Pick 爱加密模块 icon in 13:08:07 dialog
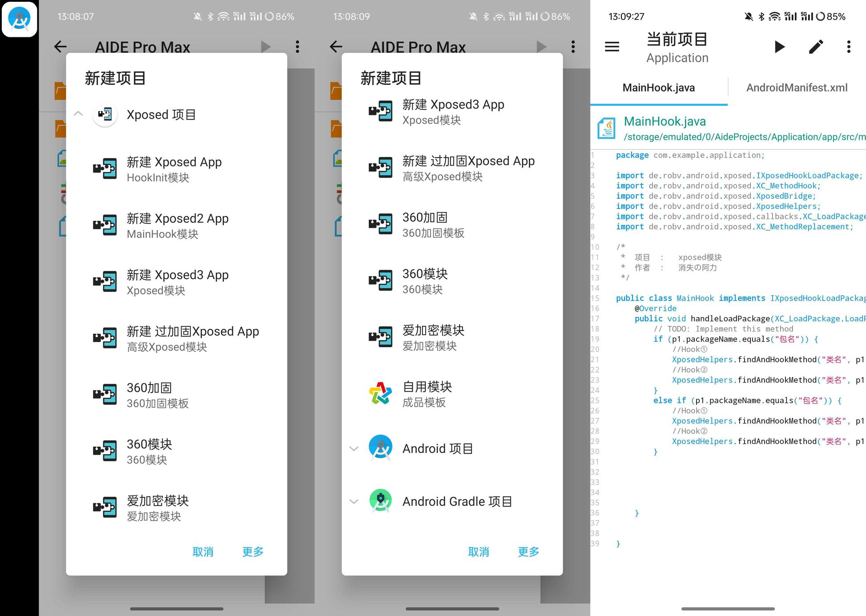This screenshot has height=616, width=866. tap(105, 508)
